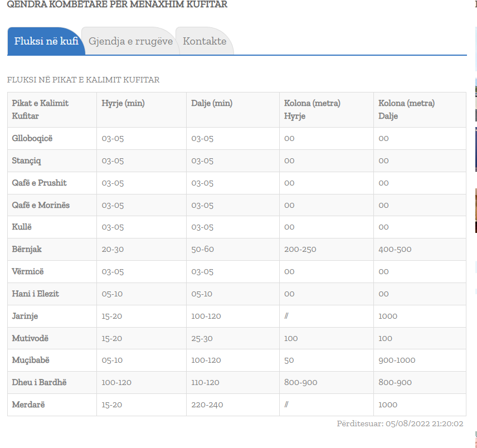
Task: Open the Kontakte tab
Action: [x=205, y=41]
